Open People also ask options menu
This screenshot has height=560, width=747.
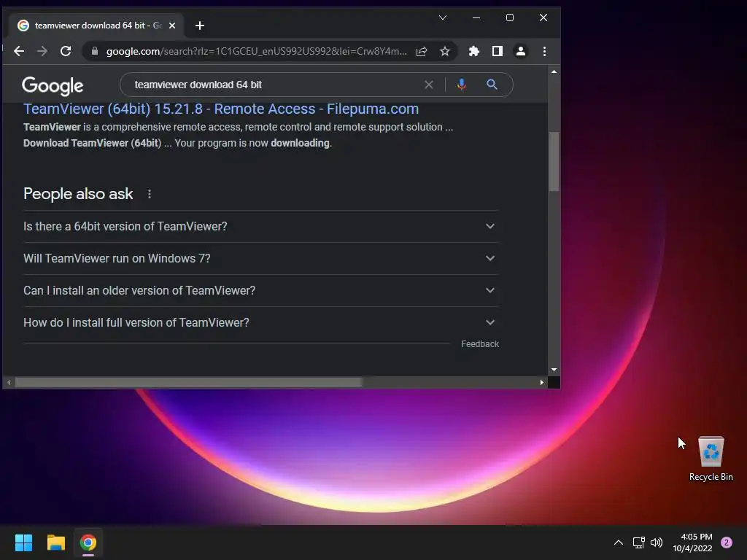click(x=150, y=194)
